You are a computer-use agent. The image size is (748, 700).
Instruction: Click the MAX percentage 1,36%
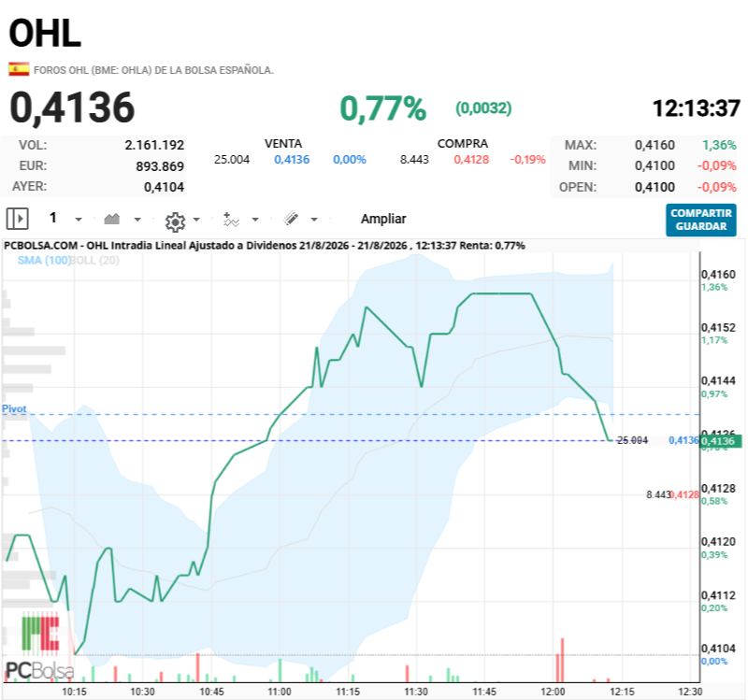coord(719,145)
